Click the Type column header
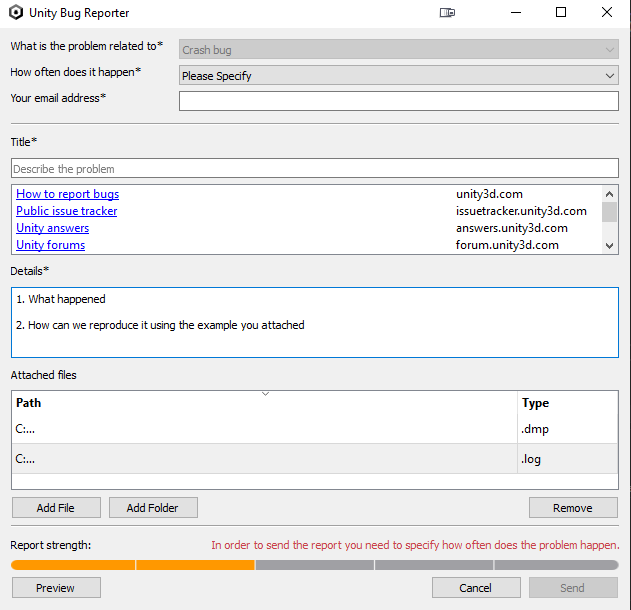The width and height of the screenshot is (631, 610). (x=567, y=403)
